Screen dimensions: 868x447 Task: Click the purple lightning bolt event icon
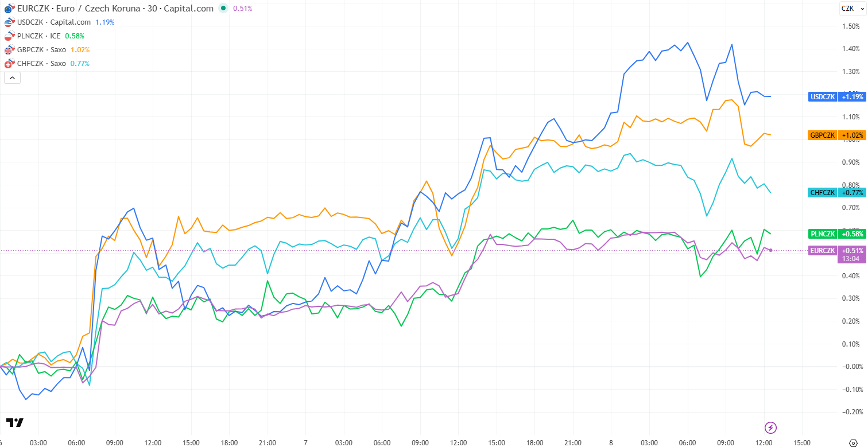pos(771,427)
